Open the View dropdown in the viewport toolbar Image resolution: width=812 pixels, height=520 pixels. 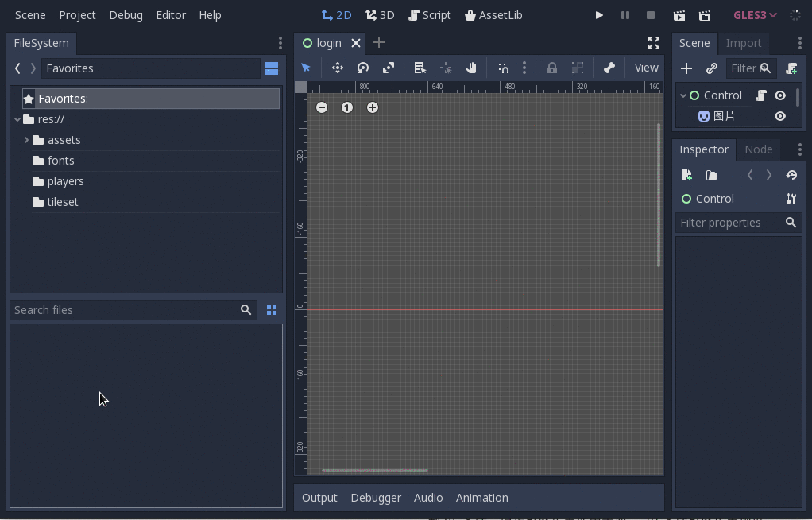point(646,68)
